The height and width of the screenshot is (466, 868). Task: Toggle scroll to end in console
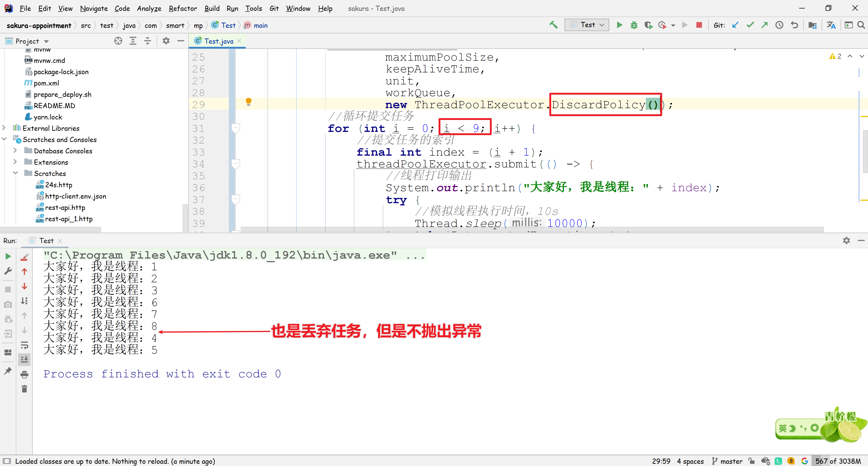[24, 359]
